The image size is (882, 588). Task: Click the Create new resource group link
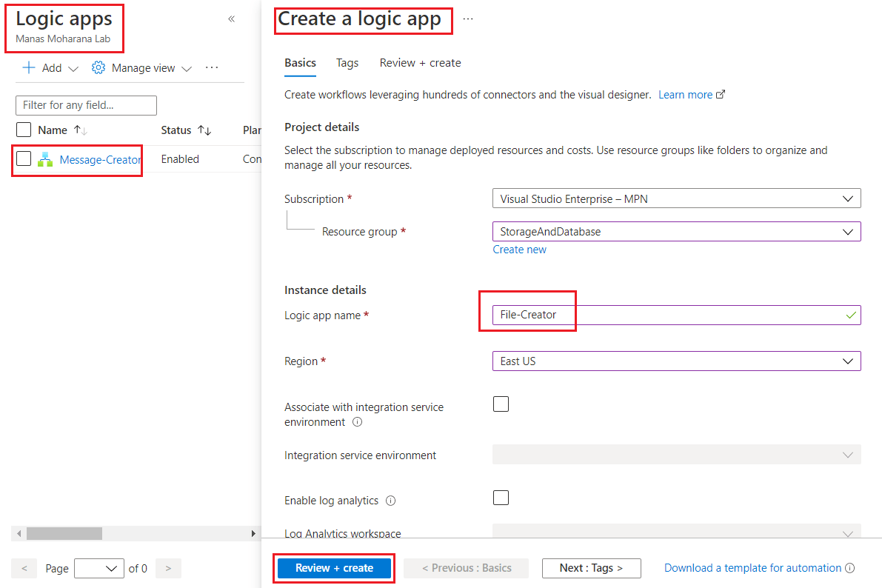click(519, 250)
